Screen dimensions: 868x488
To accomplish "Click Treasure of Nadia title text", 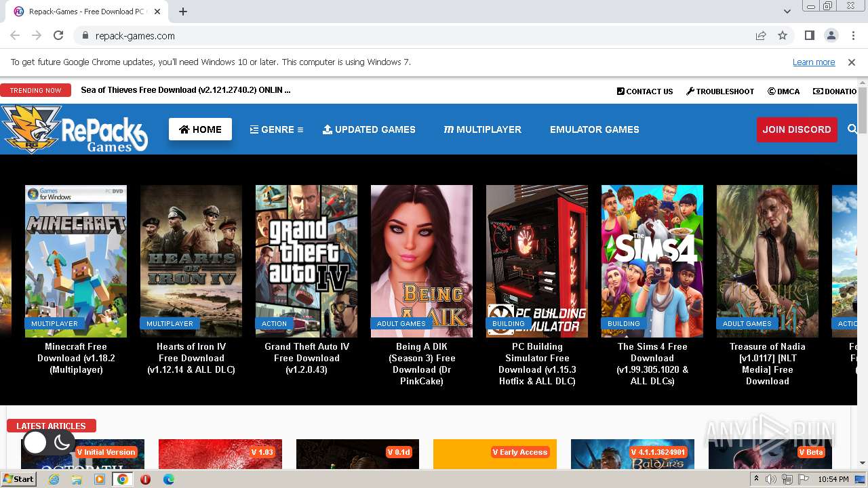I will pyautogui.click(x=768, y=364).
